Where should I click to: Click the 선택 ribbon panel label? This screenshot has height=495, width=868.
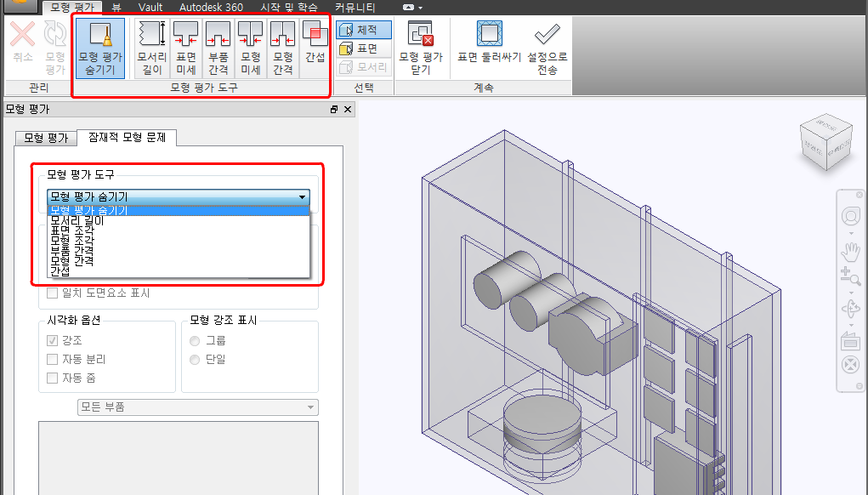pyautogui.click(x=364, y=88)
